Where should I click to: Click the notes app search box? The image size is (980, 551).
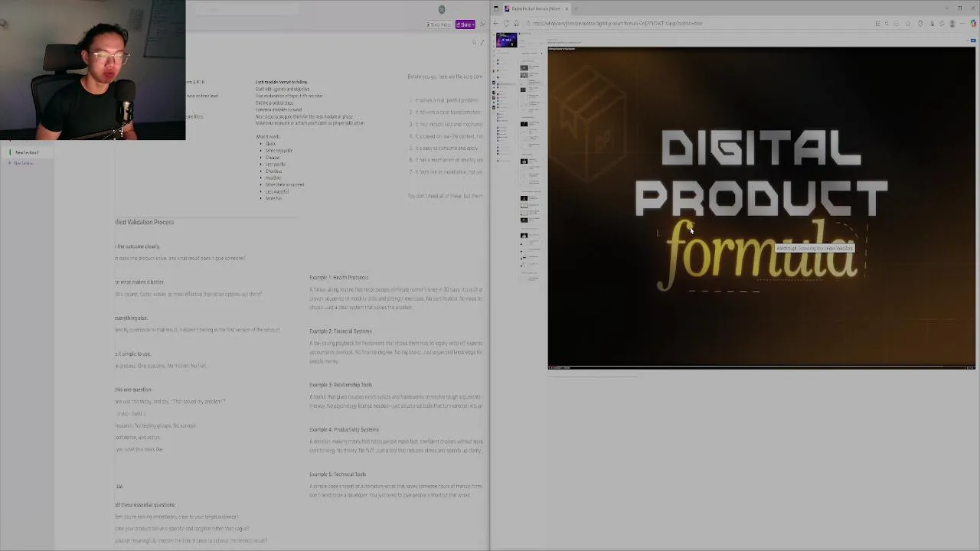click(x=247, y=10)
